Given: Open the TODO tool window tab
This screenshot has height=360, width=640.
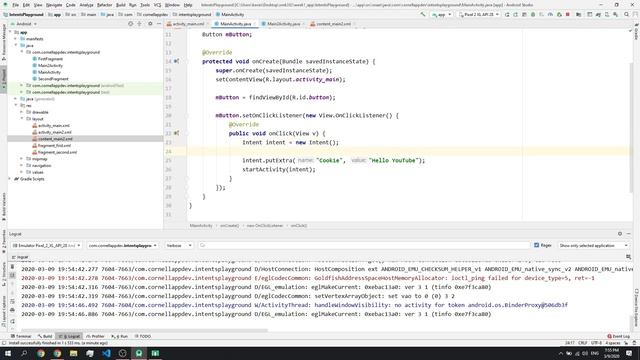Looking at the screenshot, I should coord(143,336).
